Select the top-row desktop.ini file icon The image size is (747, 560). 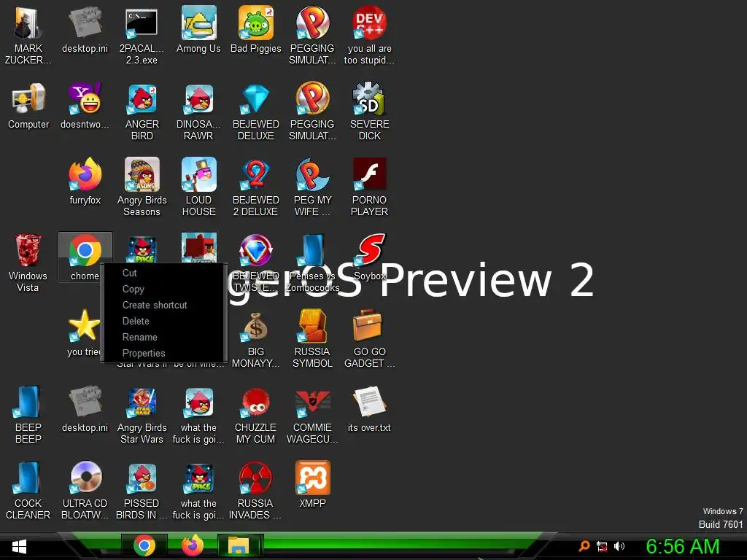coord(85,29)
